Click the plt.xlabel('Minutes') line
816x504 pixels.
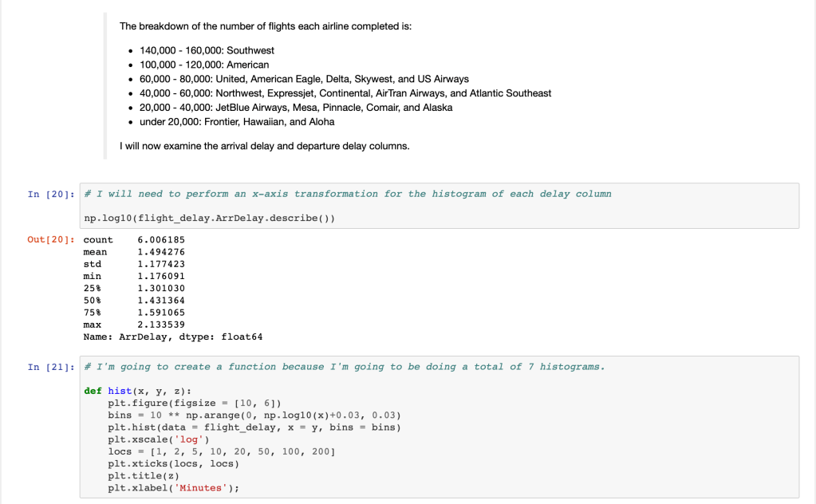[173, 487]
